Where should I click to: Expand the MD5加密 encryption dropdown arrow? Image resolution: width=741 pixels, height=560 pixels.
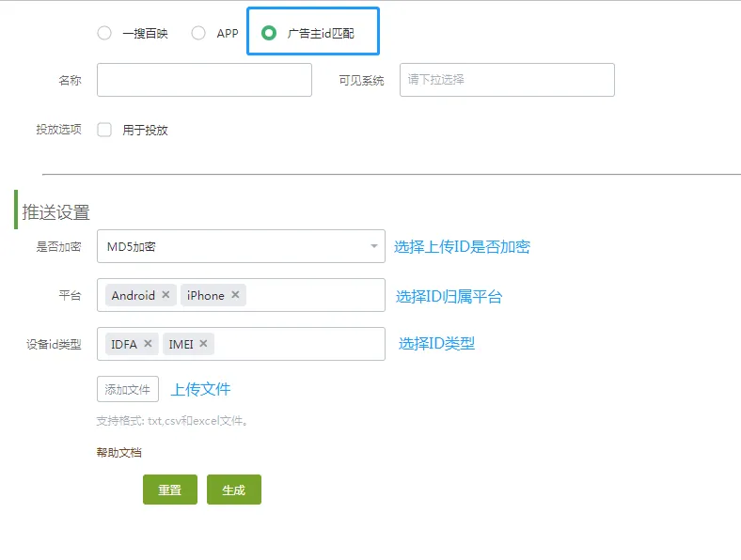(373, 247)
